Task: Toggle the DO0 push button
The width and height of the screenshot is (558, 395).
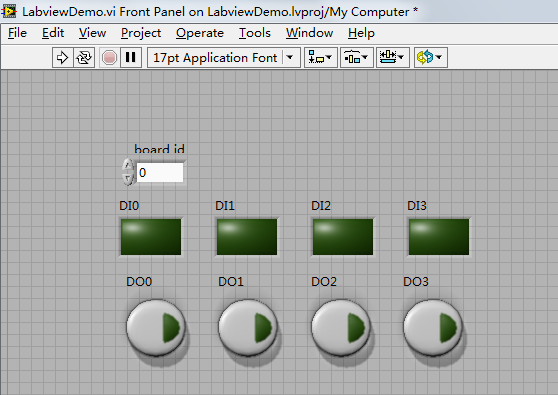Action: (x=156, y=327)
